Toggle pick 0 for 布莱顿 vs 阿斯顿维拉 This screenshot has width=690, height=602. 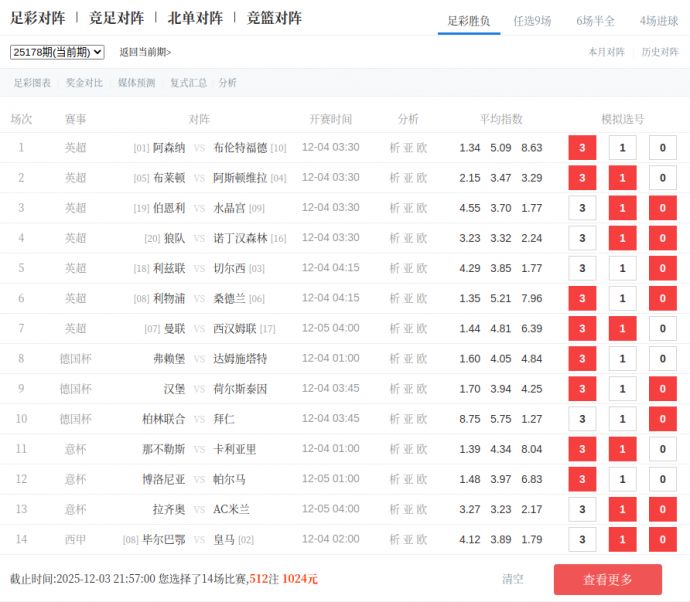point(662,178)
